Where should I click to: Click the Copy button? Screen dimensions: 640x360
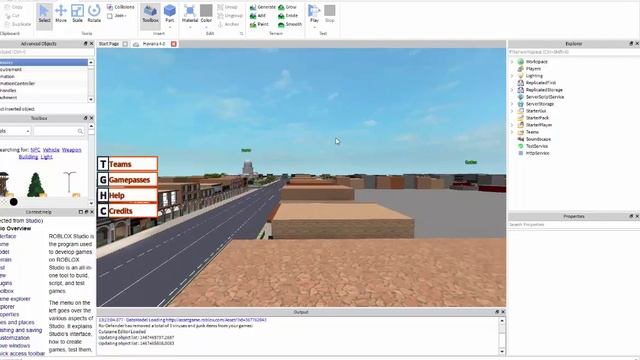pos(13,7)
